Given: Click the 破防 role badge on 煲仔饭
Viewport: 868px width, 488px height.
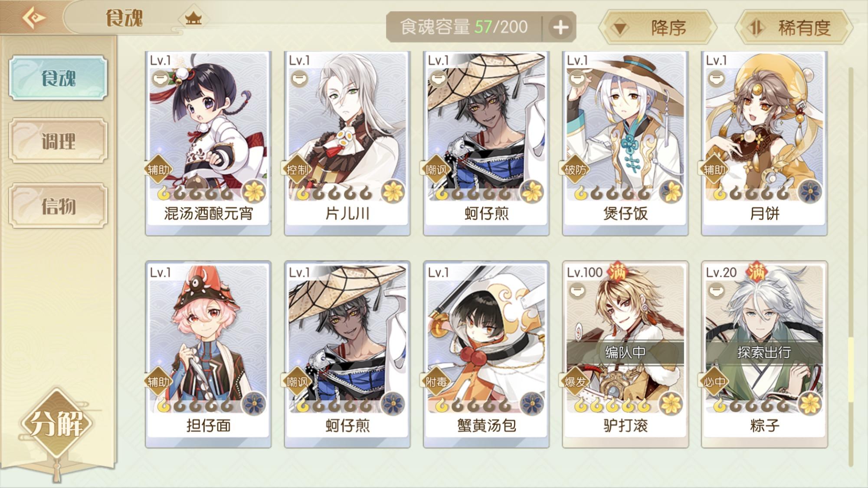Looking at the screenshot, I should tap(575, 170).
